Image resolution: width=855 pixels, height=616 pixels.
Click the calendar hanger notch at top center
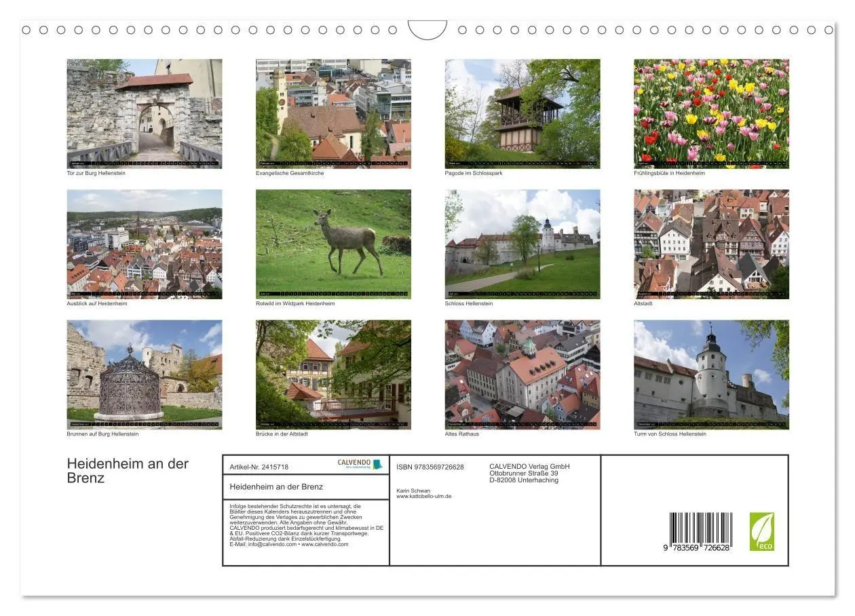tap(427, 30)
